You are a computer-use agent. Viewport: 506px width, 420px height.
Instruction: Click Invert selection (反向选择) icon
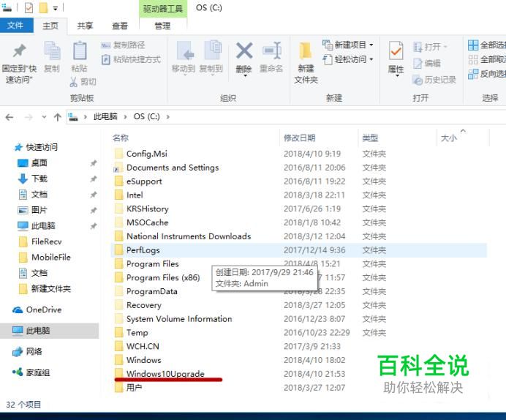(473, 74)
